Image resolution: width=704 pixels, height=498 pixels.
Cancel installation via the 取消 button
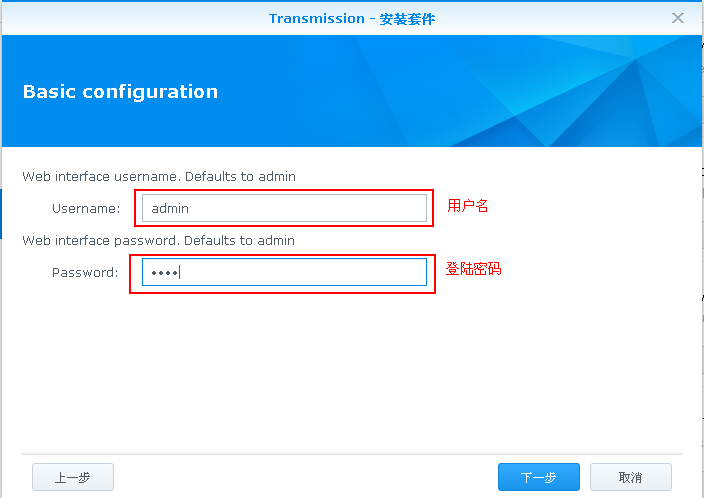coord(630,477)
